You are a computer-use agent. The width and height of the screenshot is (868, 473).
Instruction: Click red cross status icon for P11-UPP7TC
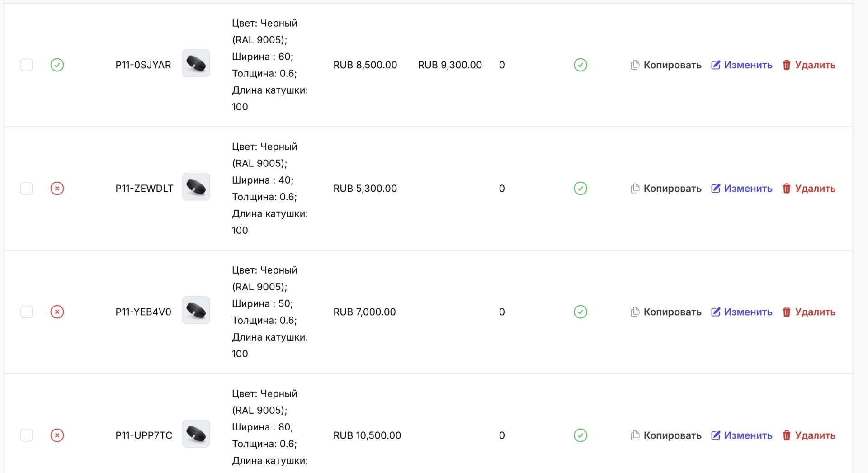click(57, 435)
